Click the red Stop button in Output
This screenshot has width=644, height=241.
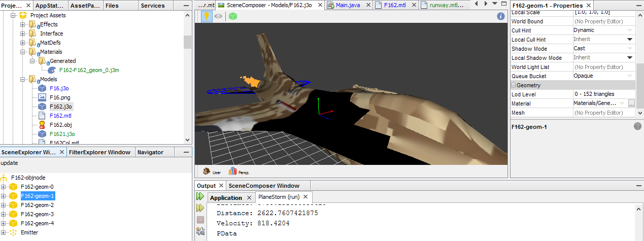(200, 220)
